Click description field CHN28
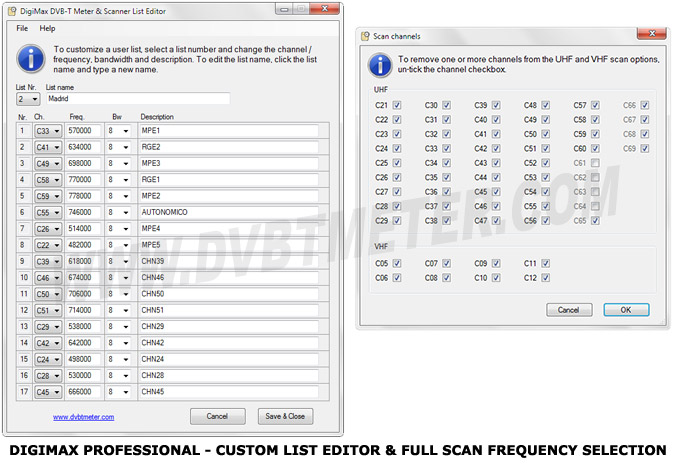The height and width of the screenshot is (474, 674). [229, 376]
